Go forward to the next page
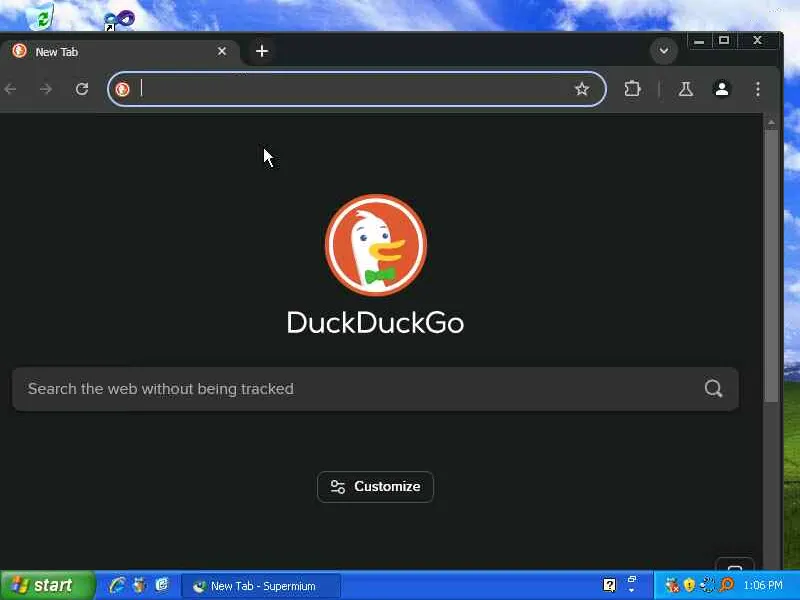The image size is (800, 600). coord(46,89)
